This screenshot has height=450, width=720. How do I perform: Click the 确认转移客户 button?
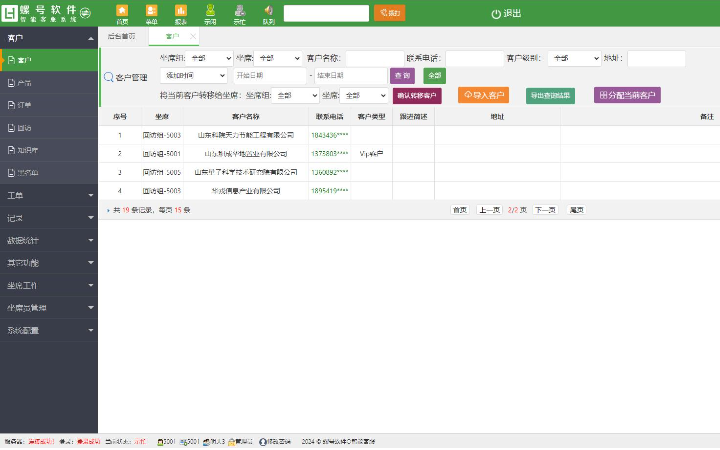click(417, 96)
